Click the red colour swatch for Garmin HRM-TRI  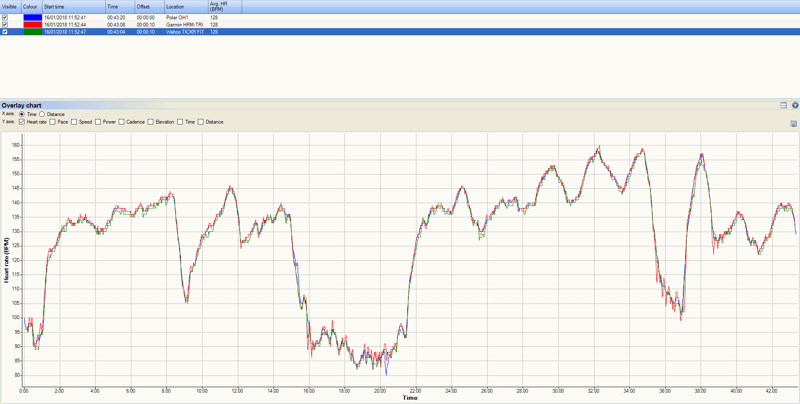click(x=33, y=24)
